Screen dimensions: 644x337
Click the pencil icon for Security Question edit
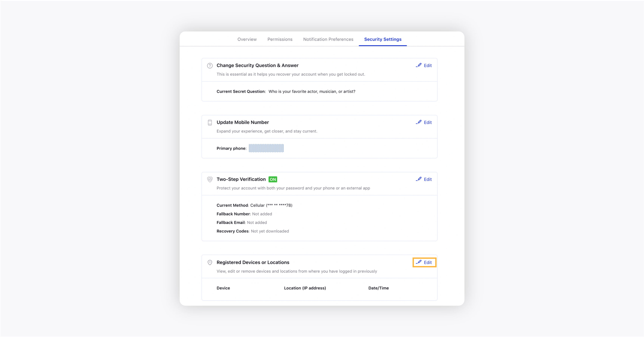(419, 65)
